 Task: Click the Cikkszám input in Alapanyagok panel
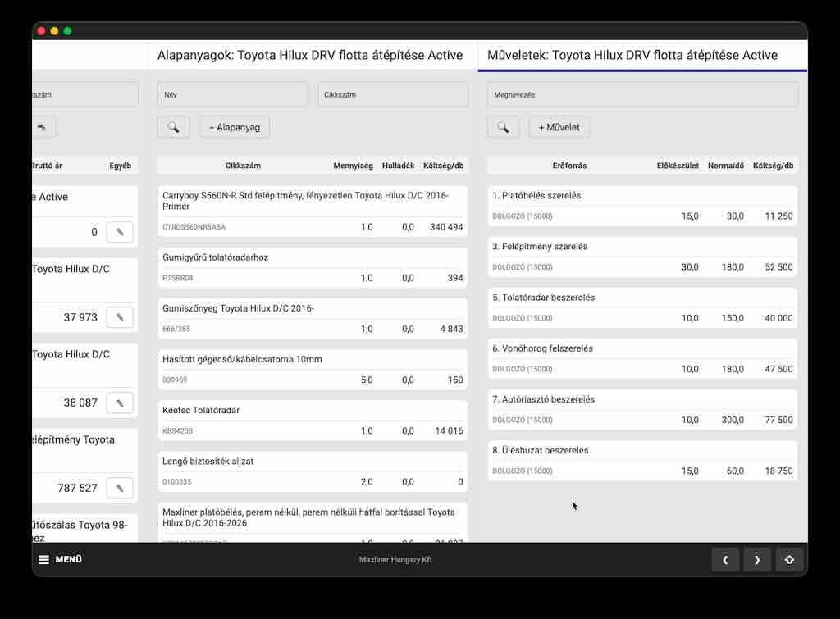393,94
